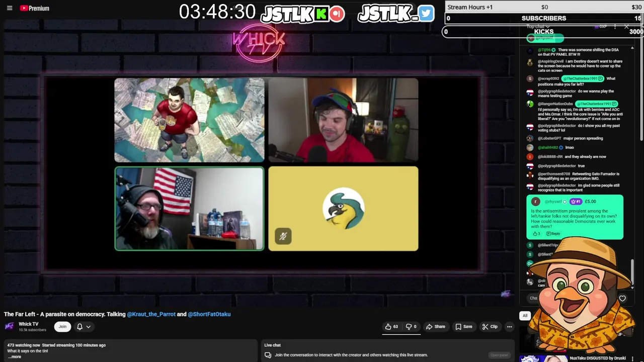Viewport: 644px width, 362px height.
Task: Click the green Kick K logo
Action: pos(321,14)
